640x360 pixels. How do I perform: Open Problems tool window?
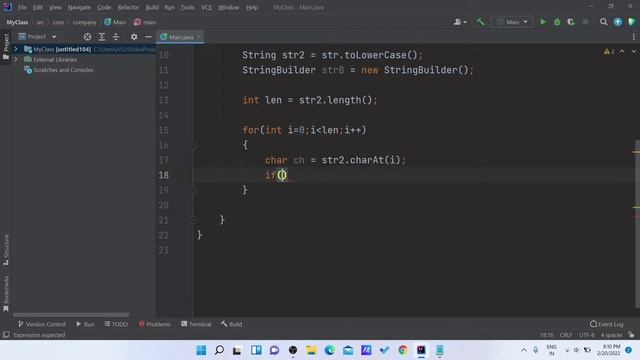pos(154,324)
